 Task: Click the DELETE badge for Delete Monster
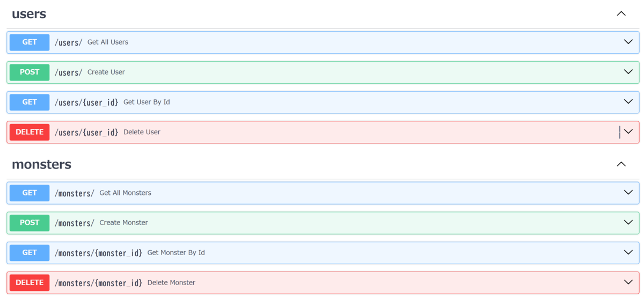pos(30,282)
